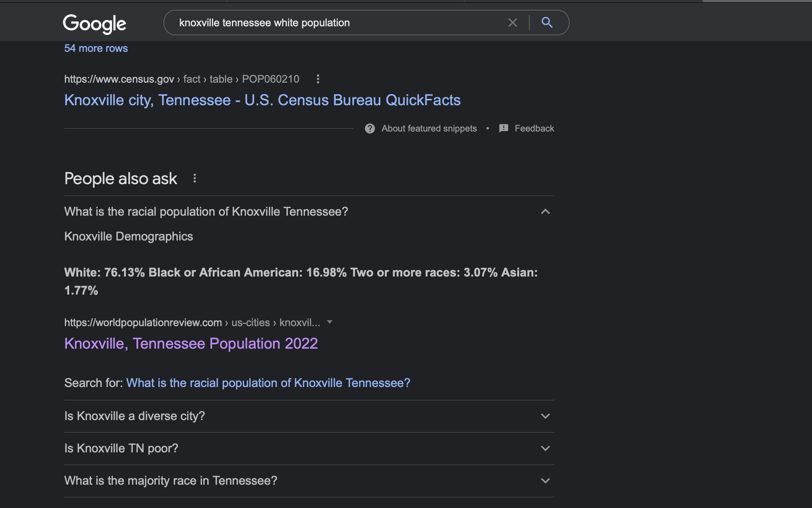The image size is (812, 508).
Task: Click the 'Knoxville Demographics' heading text
Action: (x=129, y=236)
